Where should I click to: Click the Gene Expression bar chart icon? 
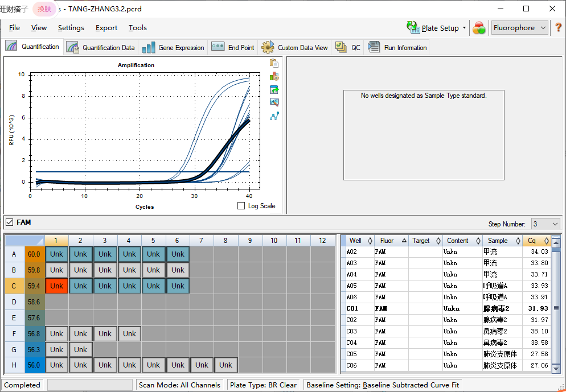click(x=149, y=48)
